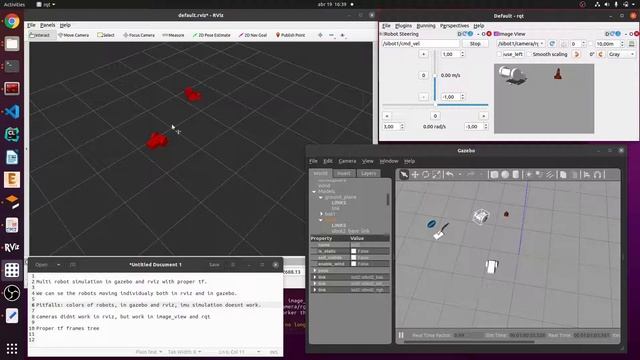640x360 pixels.
Task: Refresh the Image View topic list
Action: click(x=552, y=44)
